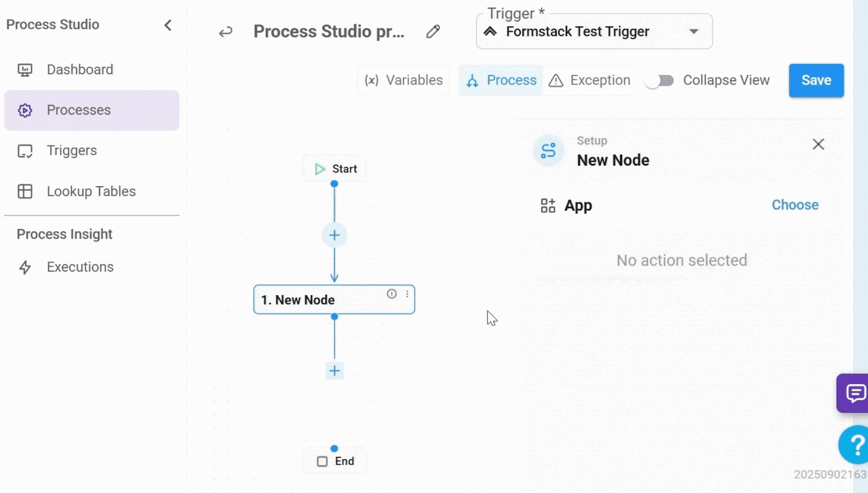Expand the Formstack Test Trigger dropdown
Viewport: 868px width, 493px height.
(693, 31)
